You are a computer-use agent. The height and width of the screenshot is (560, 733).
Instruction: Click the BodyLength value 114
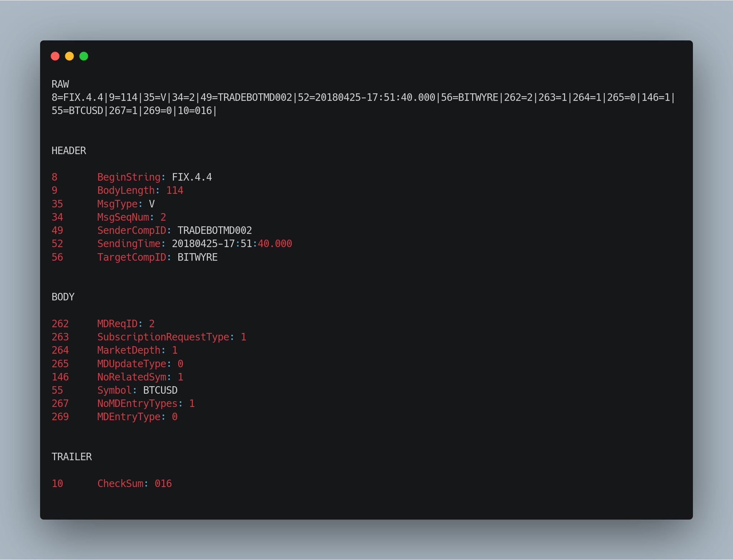pos(175,190)
